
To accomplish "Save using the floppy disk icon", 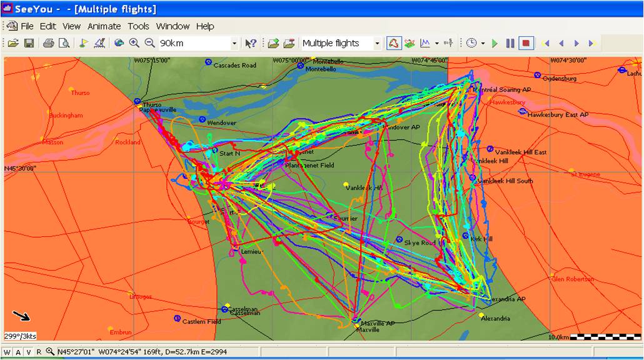I will (x=29, y=43).
